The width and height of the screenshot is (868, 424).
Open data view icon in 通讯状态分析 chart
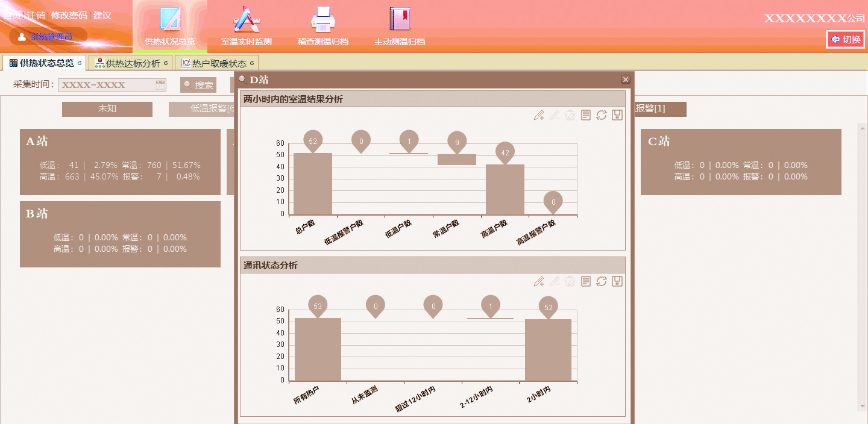coord(586,281)
